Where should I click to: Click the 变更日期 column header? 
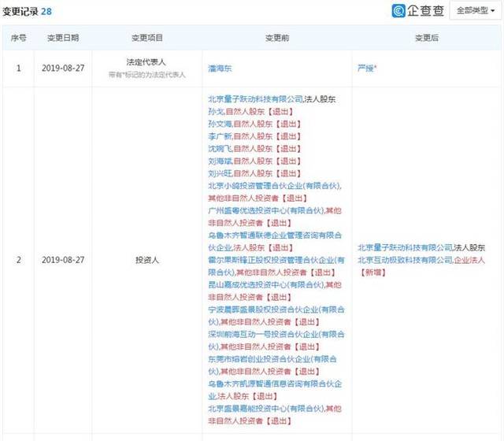tap(63, 38)
